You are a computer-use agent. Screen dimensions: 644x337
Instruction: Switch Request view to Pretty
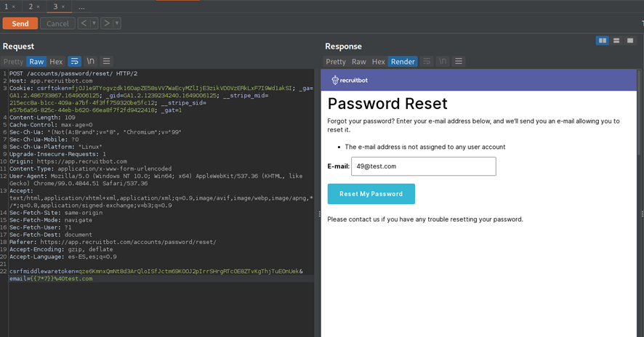point(14,62)
